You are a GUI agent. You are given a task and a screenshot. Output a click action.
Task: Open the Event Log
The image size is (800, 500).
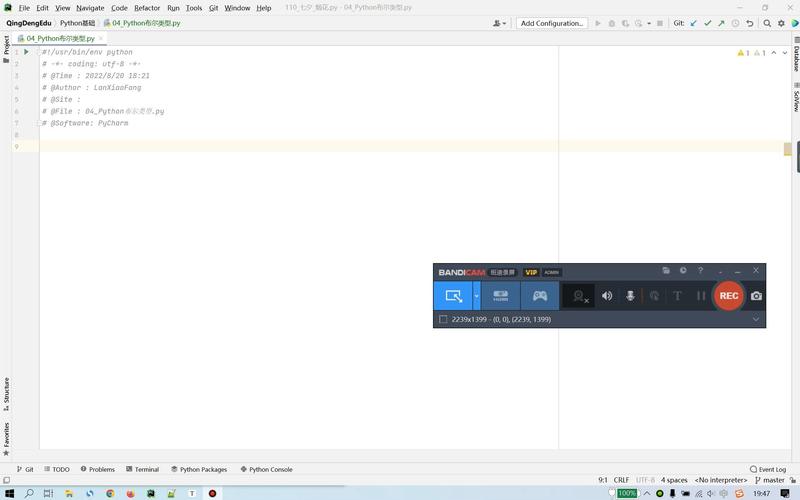[x=768, y=469]
